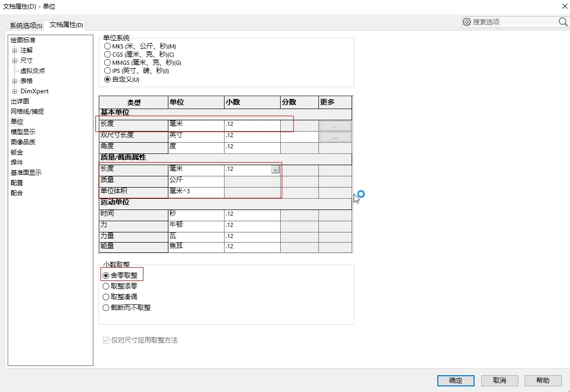Switch to 系统选项 tab

click(x=26, y=25)
